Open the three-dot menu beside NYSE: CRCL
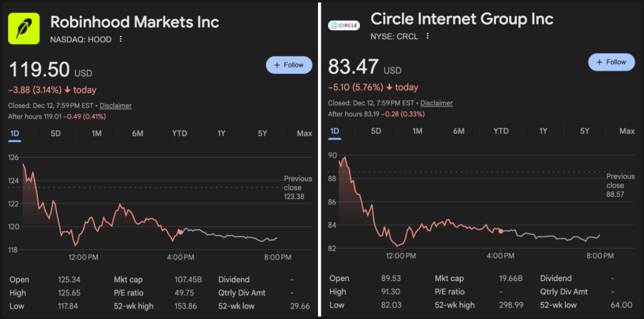This screenshot has height=319, width=644. coord(427,36)
